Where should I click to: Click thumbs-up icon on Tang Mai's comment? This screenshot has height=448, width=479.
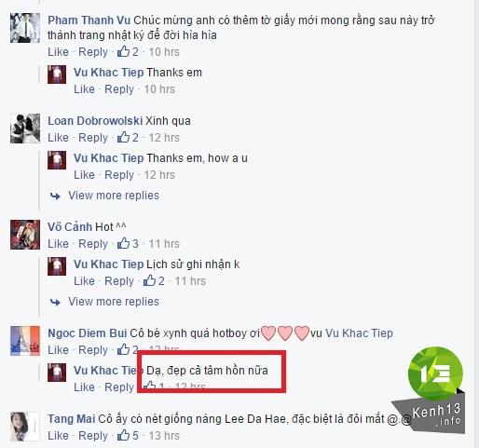tap(123, 435)
